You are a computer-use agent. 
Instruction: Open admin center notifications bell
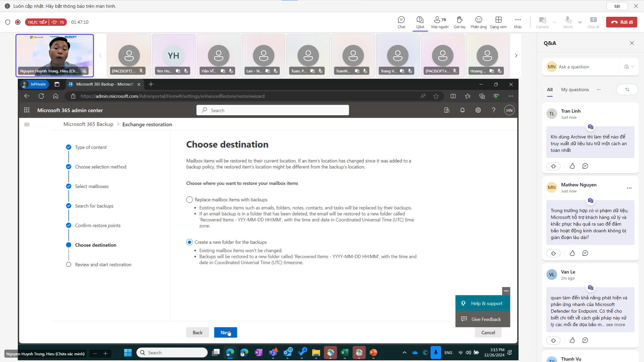tap(462, 110)
